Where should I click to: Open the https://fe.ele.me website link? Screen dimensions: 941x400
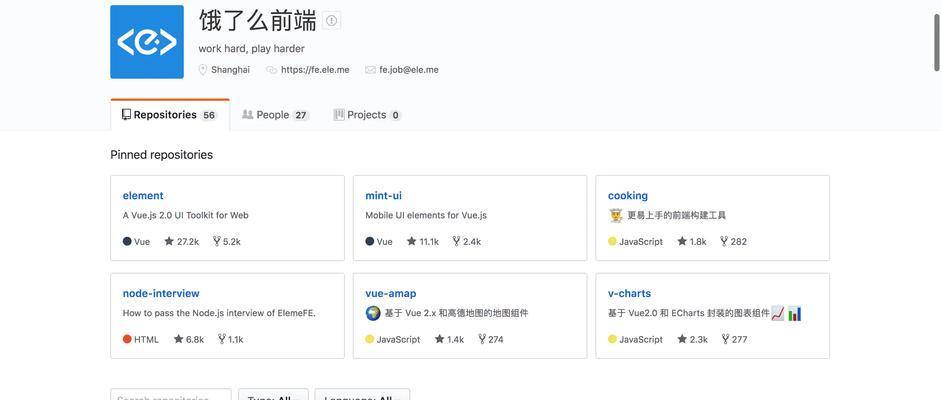pyautogui.click(x=315, y=70)
